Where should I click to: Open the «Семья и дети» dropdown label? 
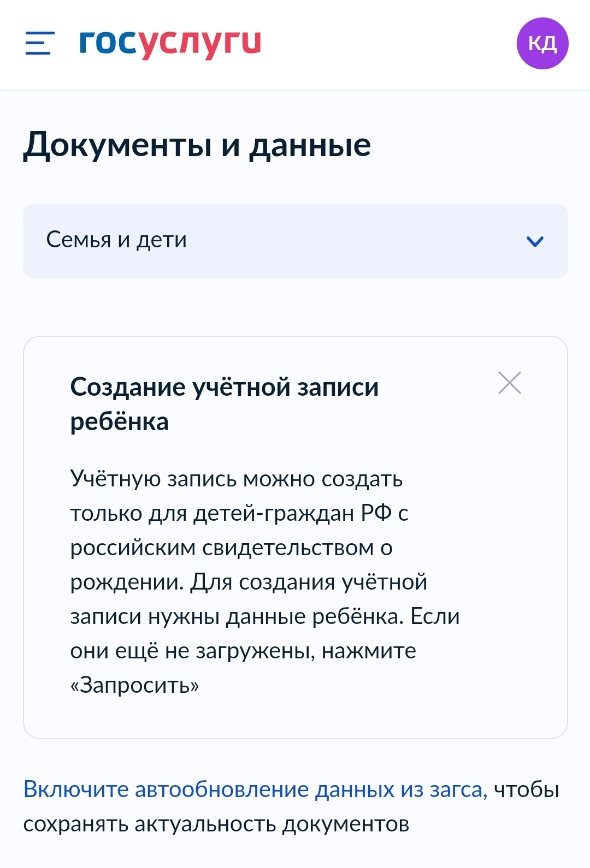[116, 240]
